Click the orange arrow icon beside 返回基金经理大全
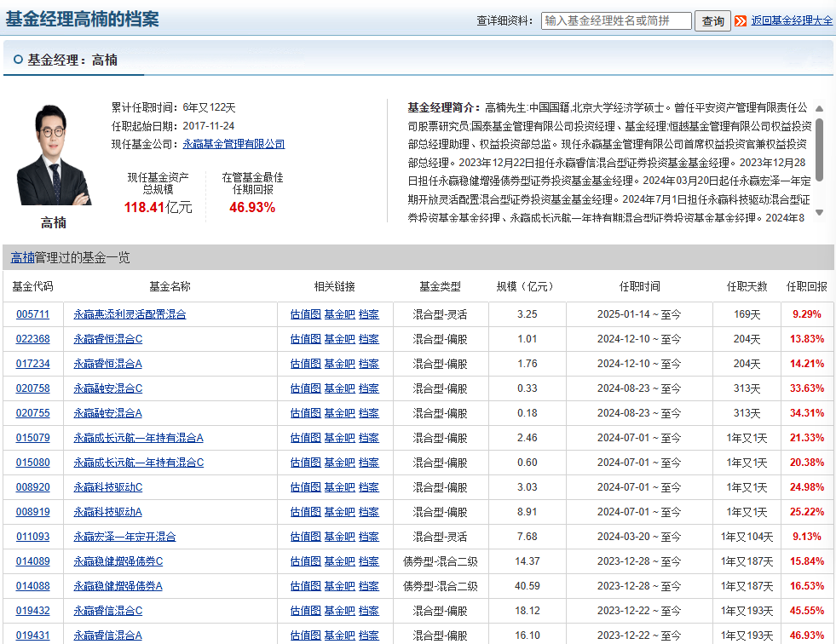The height and width of the screenshot is (644, 836). click(740, 20)
